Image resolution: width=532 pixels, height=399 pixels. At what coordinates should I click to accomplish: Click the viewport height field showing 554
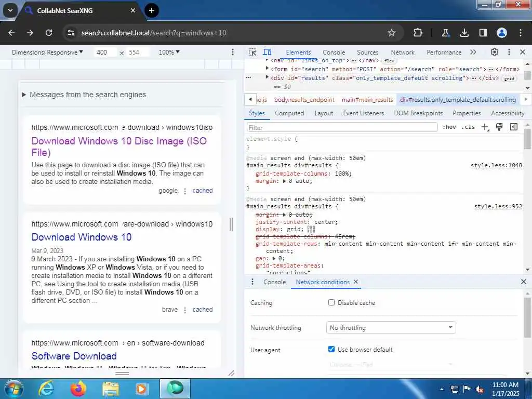tap(137, 52)
